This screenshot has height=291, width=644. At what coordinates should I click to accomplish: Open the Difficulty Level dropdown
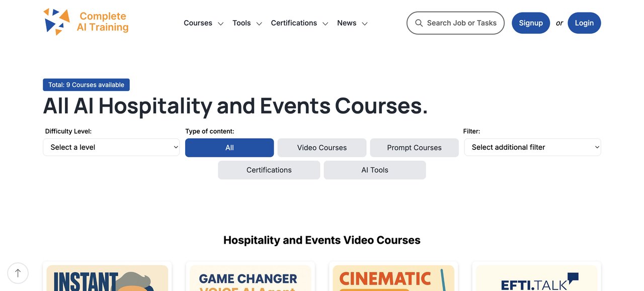(111, 147)
